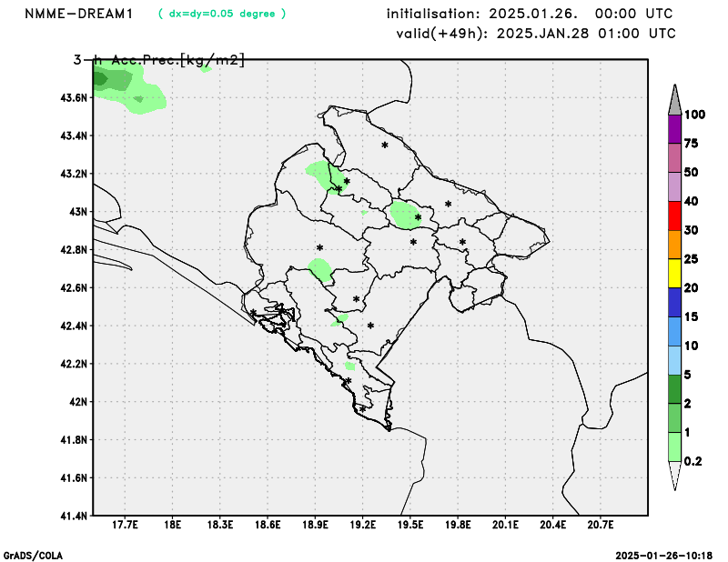Click the initialisation date '2025.01.26.'
Viewport: 728px width, 562px height.
(533, 14)
